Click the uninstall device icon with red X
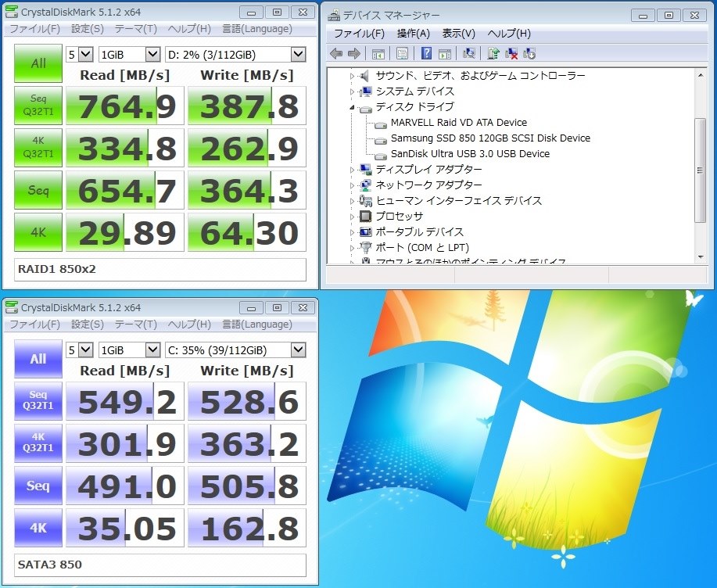 [511, 53]
